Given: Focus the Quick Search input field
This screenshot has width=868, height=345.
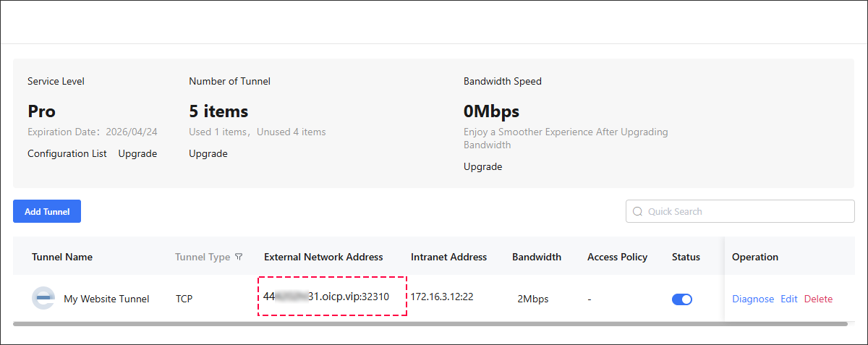Looking at the screenshot, I should point(740,211).
